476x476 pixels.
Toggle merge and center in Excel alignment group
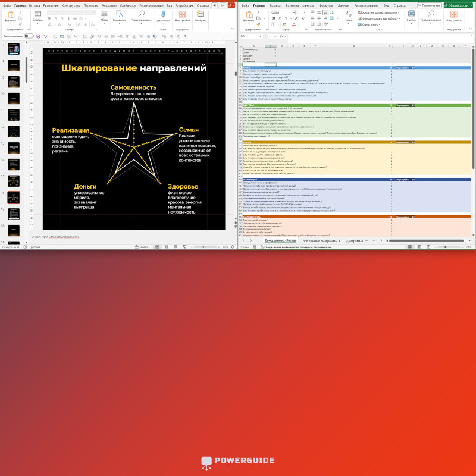pyautogui.click(x=331, y=18)
